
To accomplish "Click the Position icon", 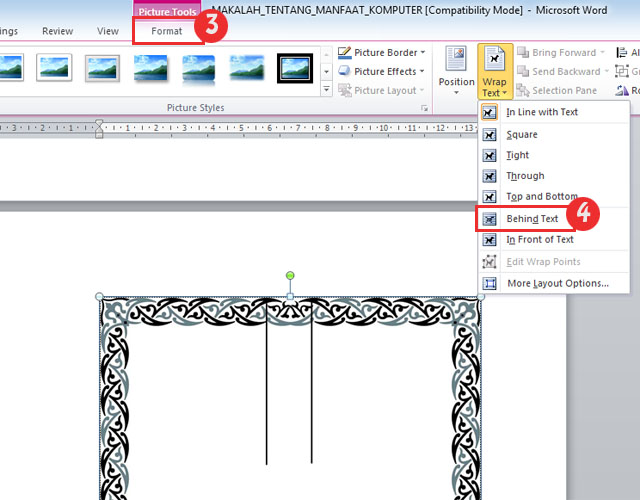I will [x=456, y=59].
